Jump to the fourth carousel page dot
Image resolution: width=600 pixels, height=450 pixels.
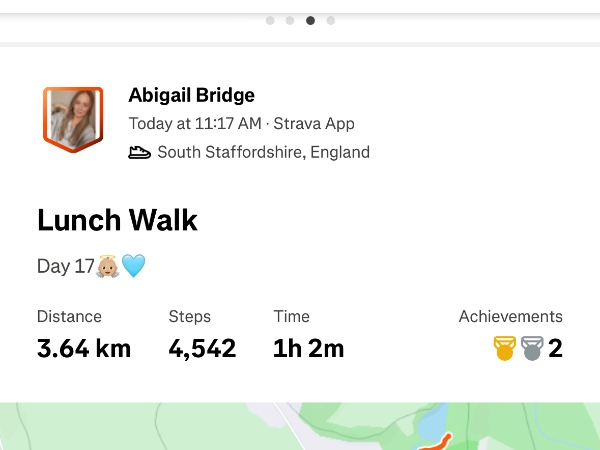331,20
